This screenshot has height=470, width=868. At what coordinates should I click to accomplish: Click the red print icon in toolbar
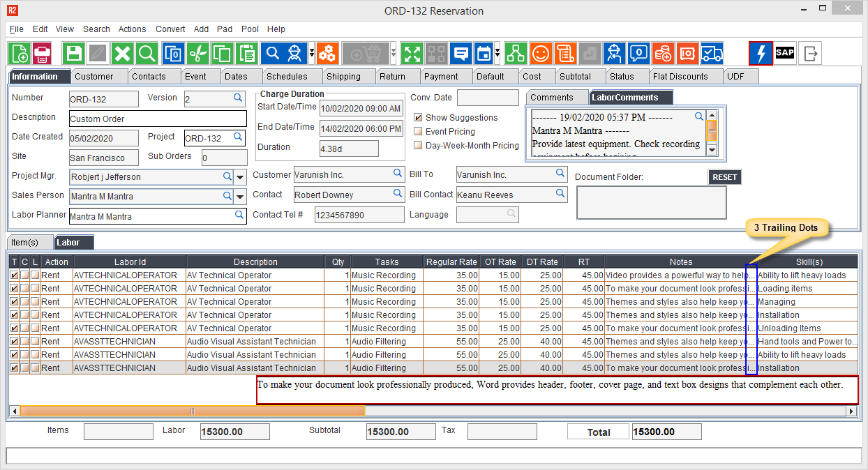click(43, 54)
